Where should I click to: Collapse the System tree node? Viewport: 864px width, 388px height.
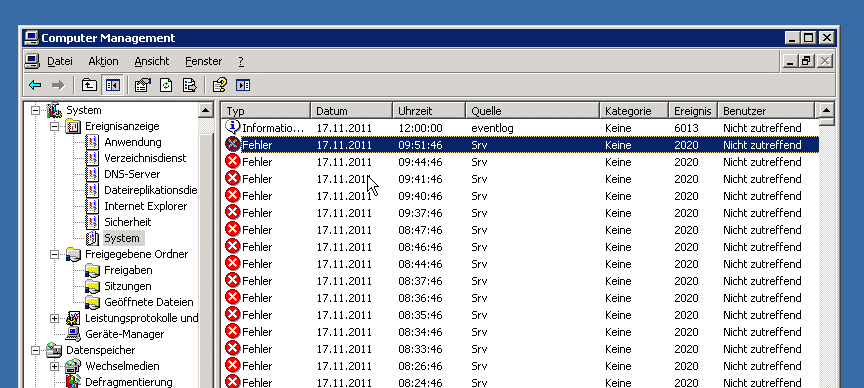coord(35,110)
